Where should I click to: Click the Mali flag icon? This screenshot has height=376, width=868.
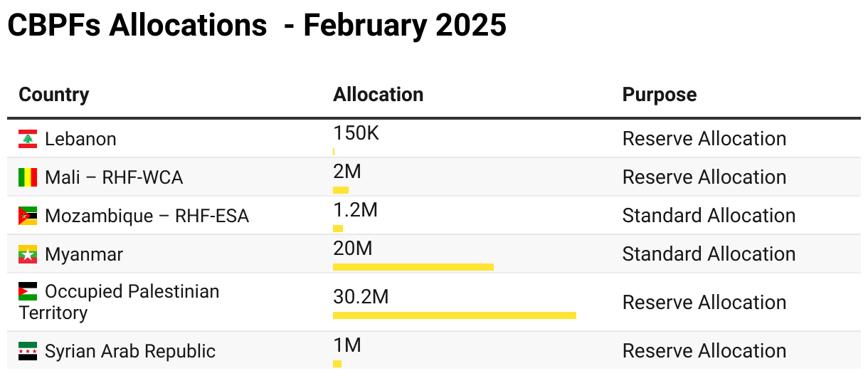[x=28, y=177]
